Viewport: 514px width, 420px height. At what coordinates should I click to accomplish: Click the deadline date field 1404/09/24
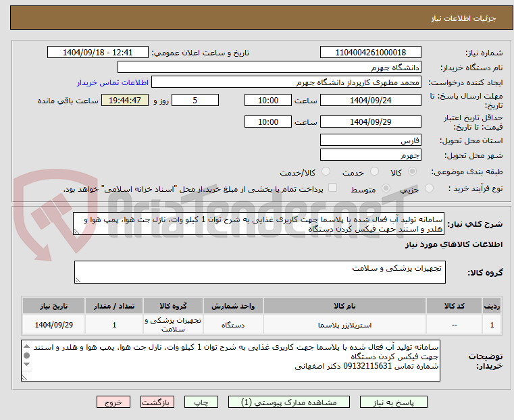[x=370, y=100]
